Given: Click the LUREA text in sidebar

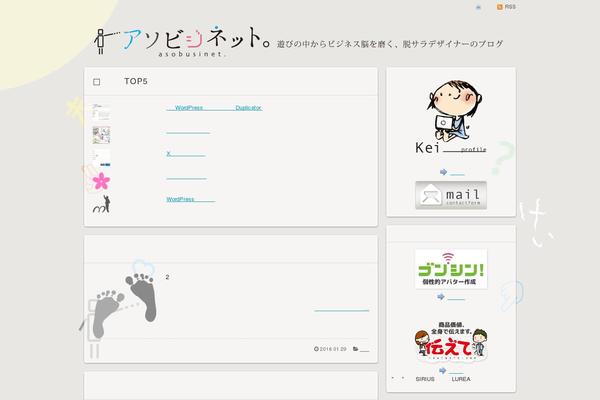Looking at the screenshot, I should [x=461, y=379].
